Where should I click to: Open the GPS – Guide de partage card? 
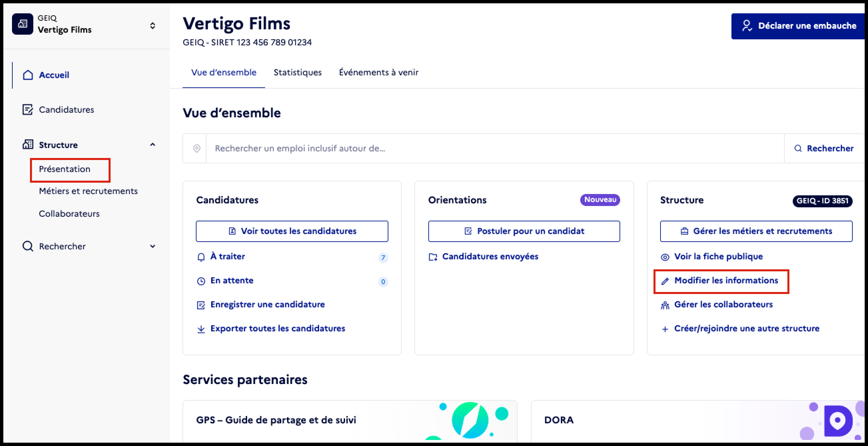coord(350,421)
